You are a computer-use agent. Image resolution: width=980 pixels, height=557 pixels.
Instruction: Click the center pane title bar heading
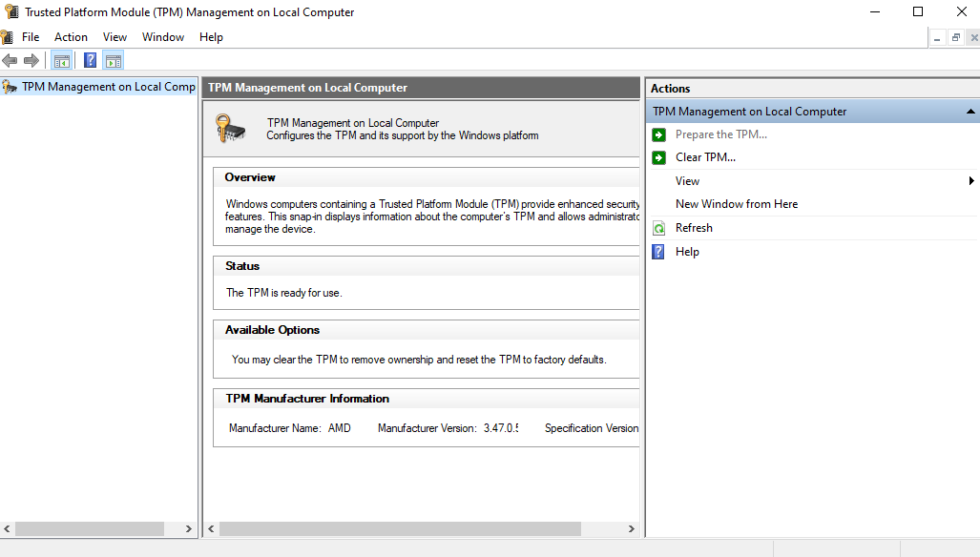[x=307, y=88]
